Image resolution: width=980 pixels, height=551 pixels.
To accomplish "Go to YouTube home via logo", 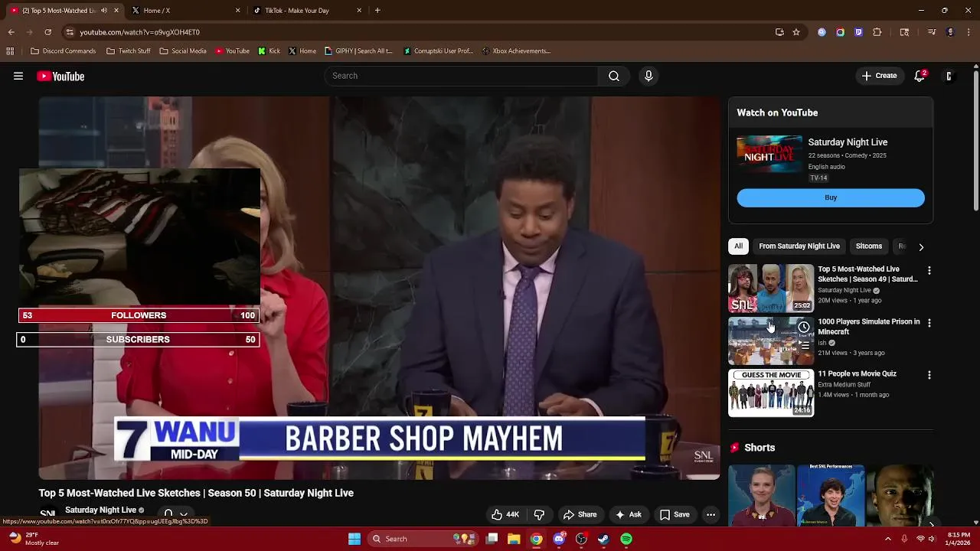I will pyautogui.click(x=60, y=76).
